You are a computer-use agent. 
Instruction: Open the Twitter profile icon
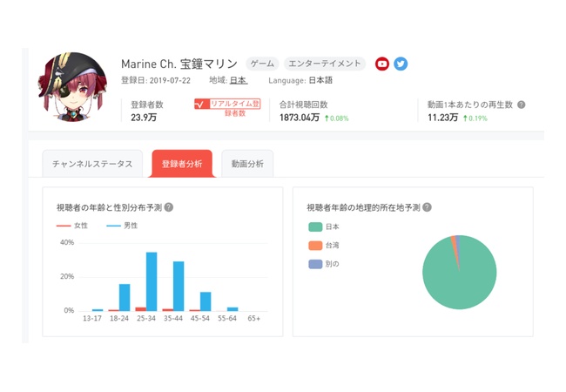[401, 64]
